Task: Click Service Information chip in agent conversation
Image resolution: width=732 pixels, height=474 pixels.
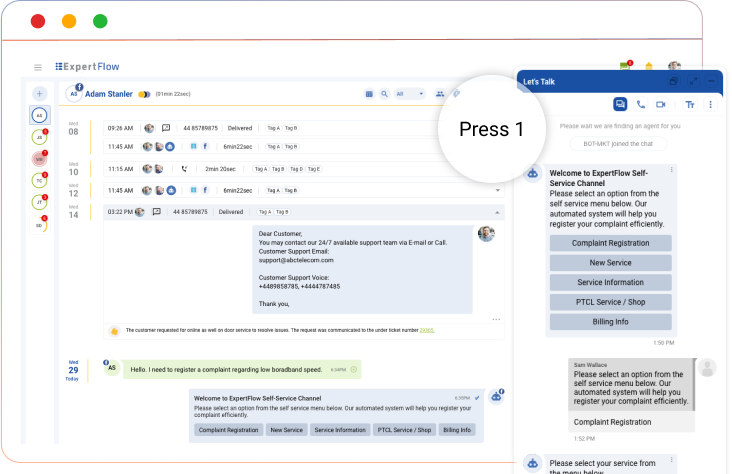Action: (340, 430)
